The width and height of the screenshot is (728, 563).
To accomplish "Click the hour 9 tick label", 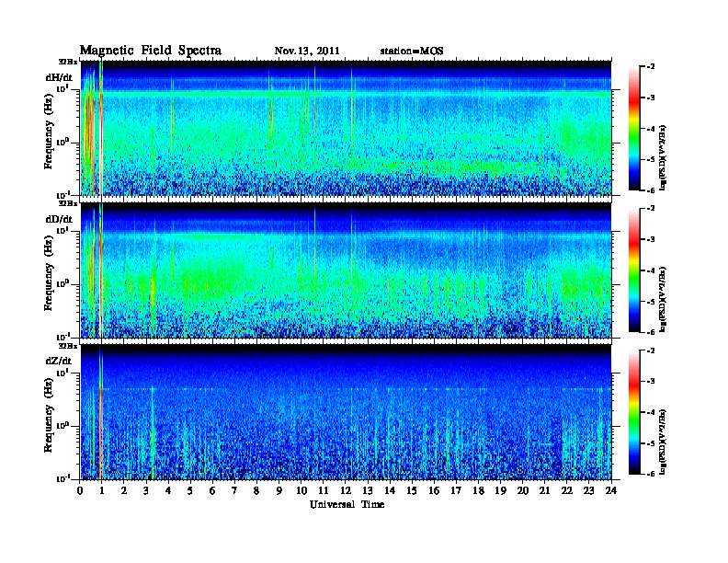I will click(279, 490).
